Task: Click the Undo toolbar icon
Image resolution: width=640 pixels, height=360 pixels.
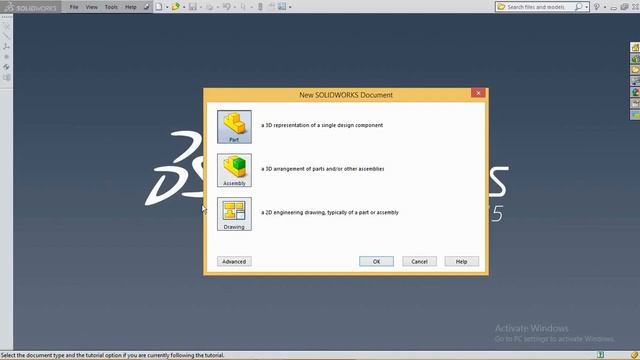Action: click(227, 7)
